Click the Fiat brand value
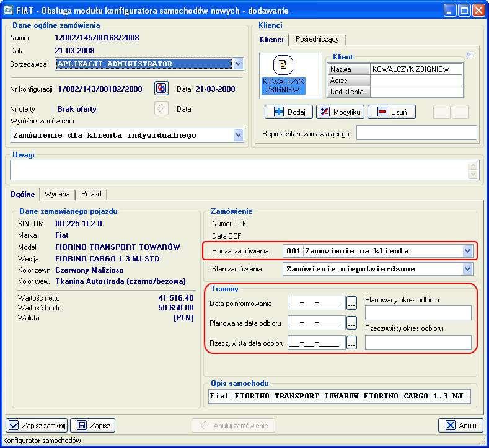The height and width of the screenshot is (448, 489). (62, 235)
